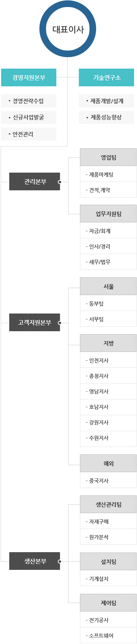137x644 pixels.
Task: Open the 업무지원팀 header
Action: point(108,214)
